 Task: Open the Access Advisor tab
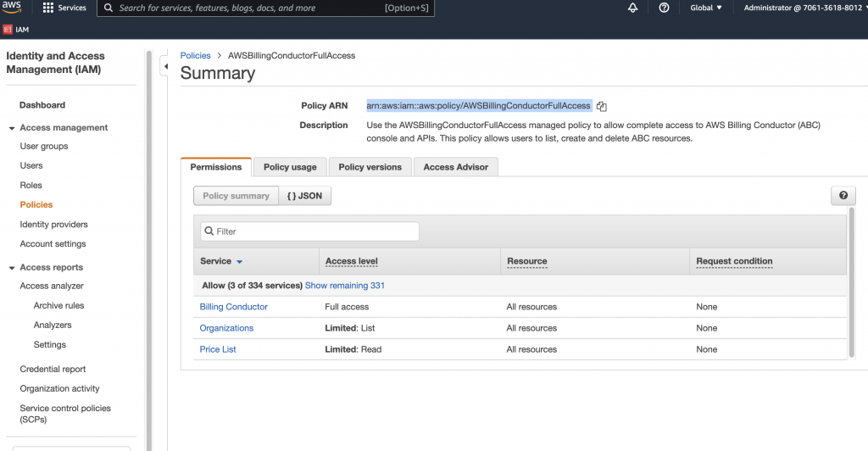pos(455,167)
